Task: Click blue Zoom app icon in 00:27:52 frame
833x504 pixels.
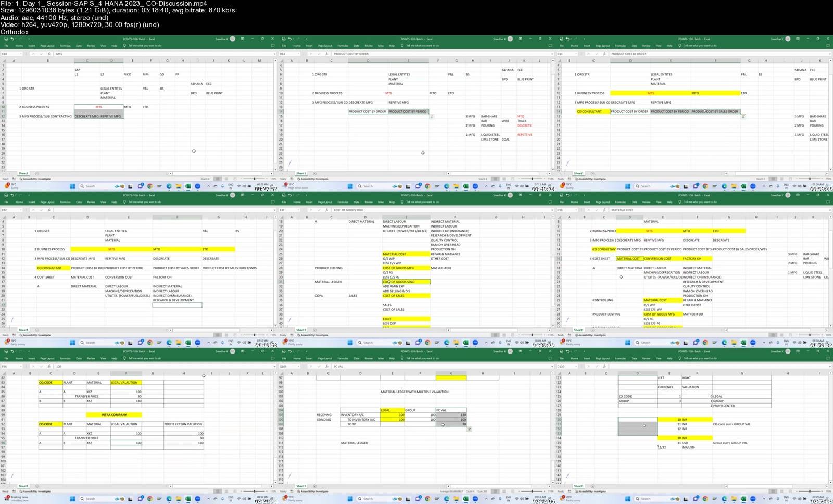Action: (197, 186)
